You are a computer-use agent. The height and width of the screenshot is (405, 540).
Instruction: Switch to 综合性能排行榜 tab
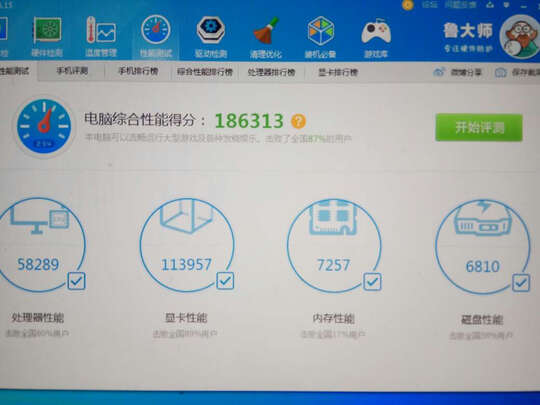(x=205, y=72)
